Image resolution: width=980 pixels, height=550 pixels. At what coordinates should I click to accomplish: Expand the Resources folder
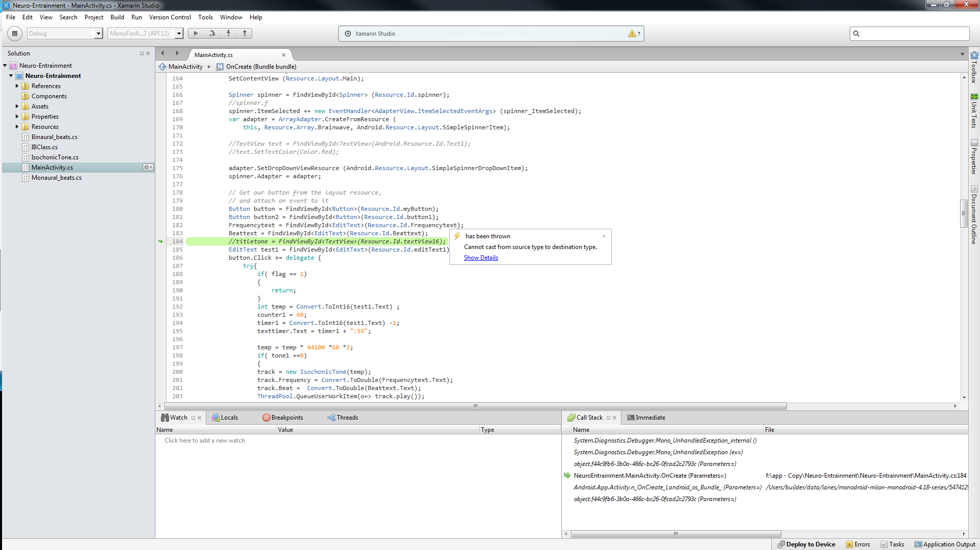pos(17,127)
